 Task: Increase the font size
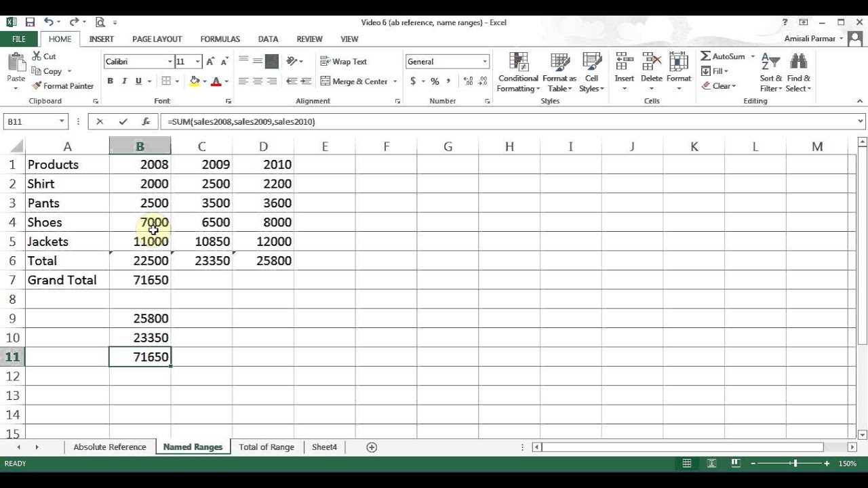(210, 62)
